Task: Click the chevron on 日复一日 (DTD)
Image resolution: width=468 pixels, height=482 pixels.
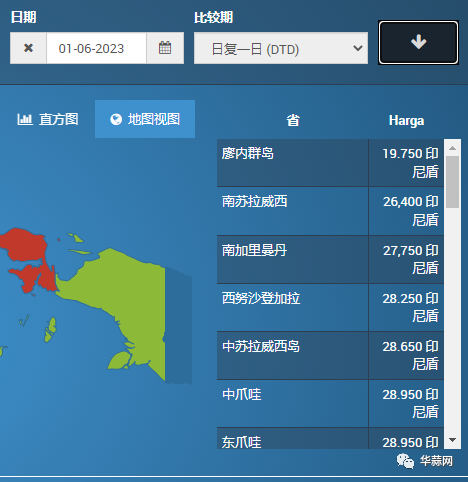Action: [x=358, y=48]
